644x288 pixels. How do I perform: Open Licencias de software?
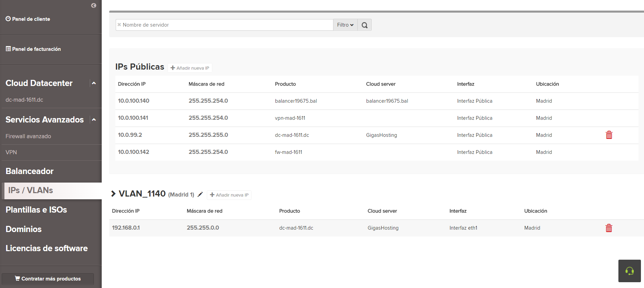click(47, 248)
